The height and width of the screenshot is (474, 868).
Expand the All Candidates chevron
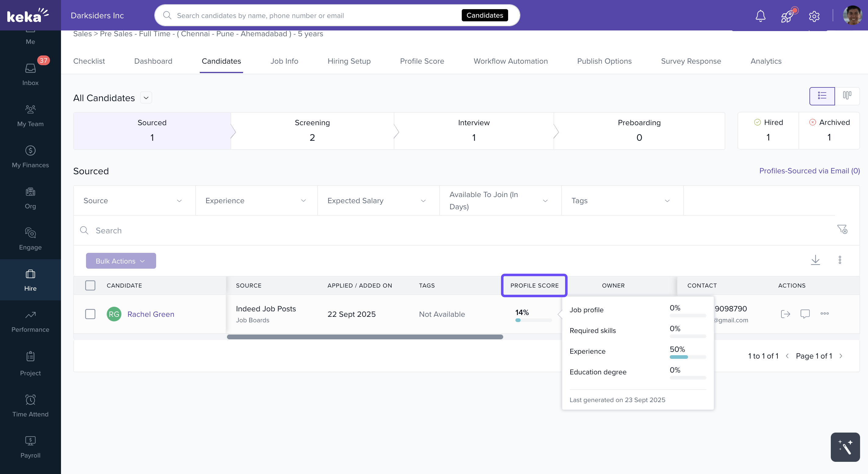point(146,97)
